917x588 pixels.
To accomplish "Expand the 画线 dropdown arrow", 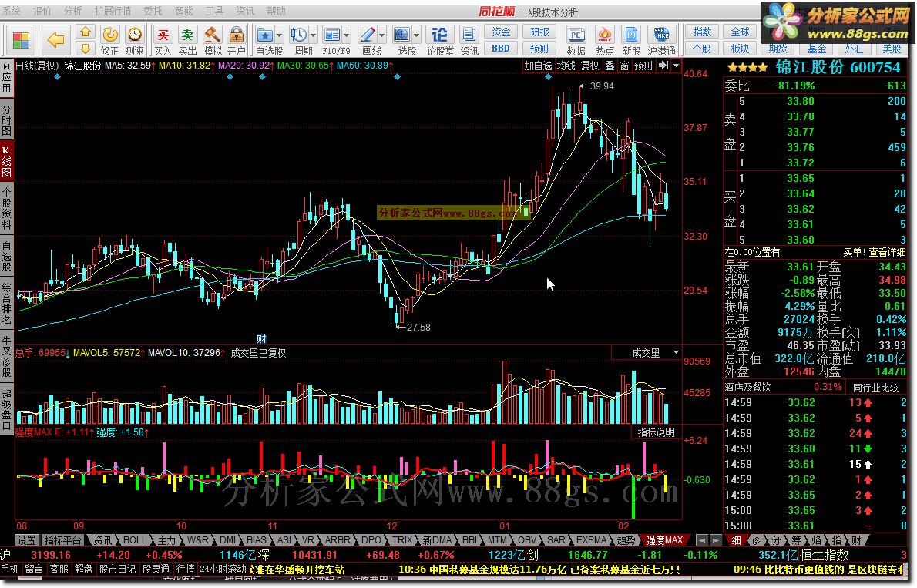I will coord(382,35).
